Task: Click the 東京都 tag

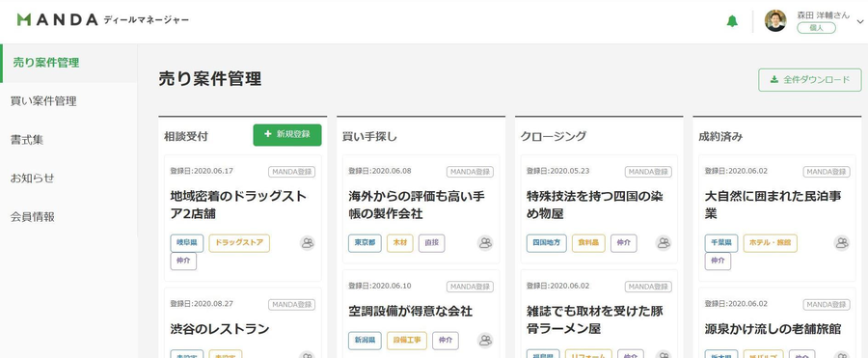Action: point(365,243)
